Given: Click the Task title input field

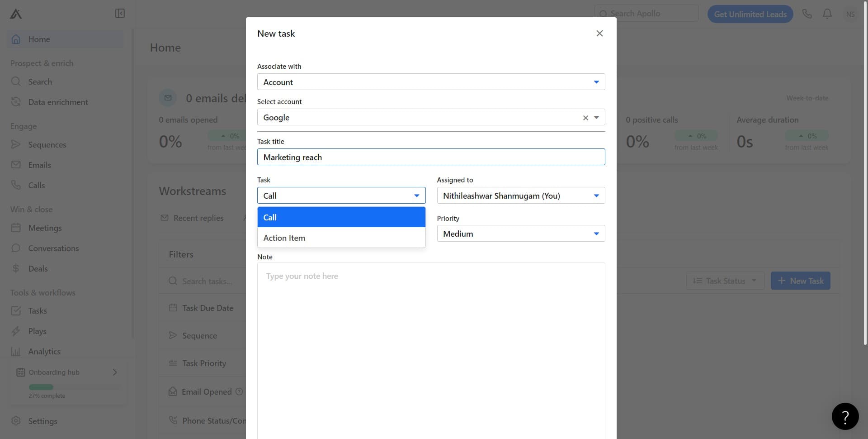Looking at the screenshot, I should [430, 157].
